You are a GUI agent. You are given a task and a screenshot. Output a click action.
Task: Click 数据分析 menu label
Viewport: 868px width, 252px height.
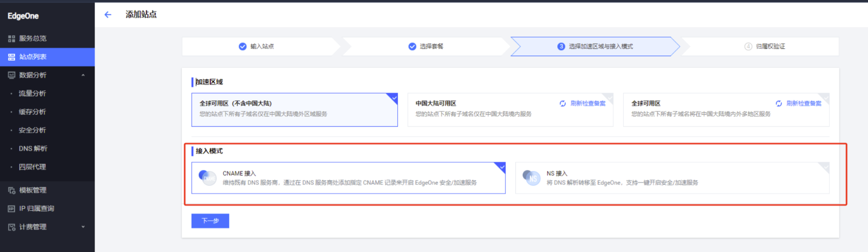point(33,75)
